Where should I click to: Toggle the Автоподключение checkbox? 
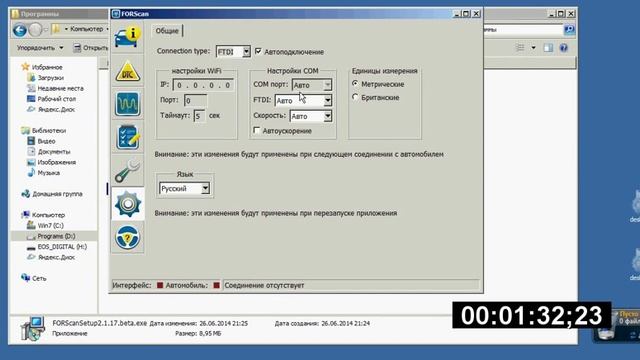[258, 51]
